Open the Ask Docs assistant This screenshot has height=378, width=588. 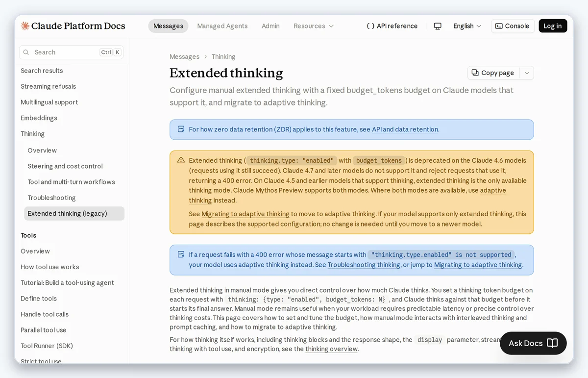[x=533, y=343]
